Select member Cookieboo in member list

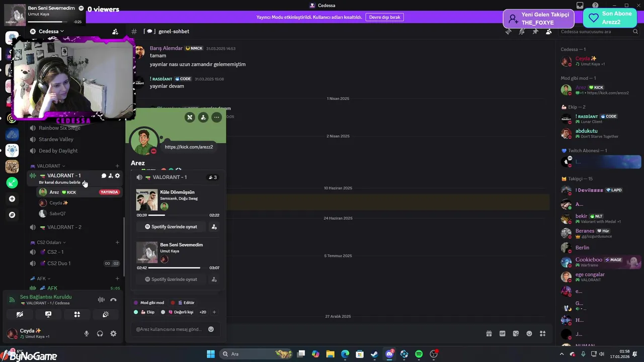tap(601, 262)
